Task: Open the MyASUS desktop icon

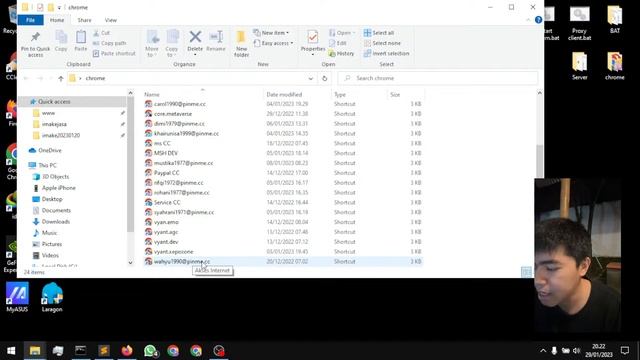Action: [17, 298]
